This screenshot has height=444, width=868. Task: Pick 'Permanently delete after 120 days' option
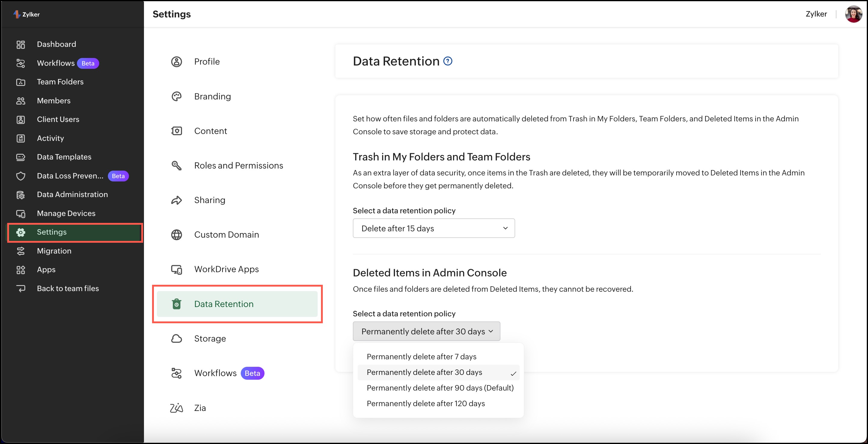coord(426,403)
